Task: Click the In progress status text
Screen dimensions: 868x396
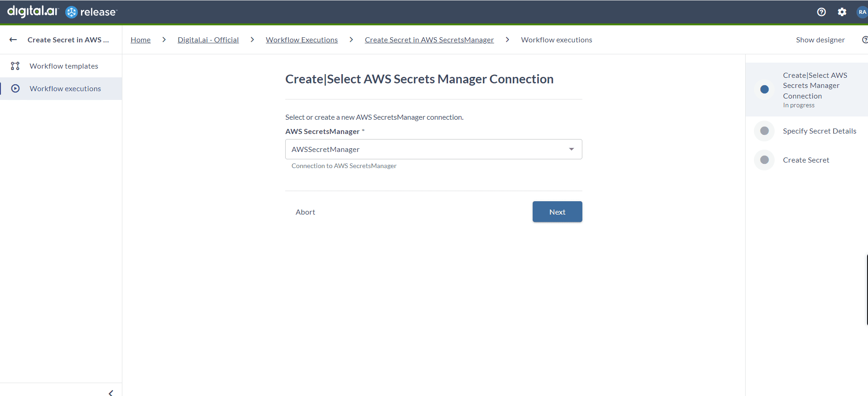Action: pyautogui.click(x=799, y=105)
